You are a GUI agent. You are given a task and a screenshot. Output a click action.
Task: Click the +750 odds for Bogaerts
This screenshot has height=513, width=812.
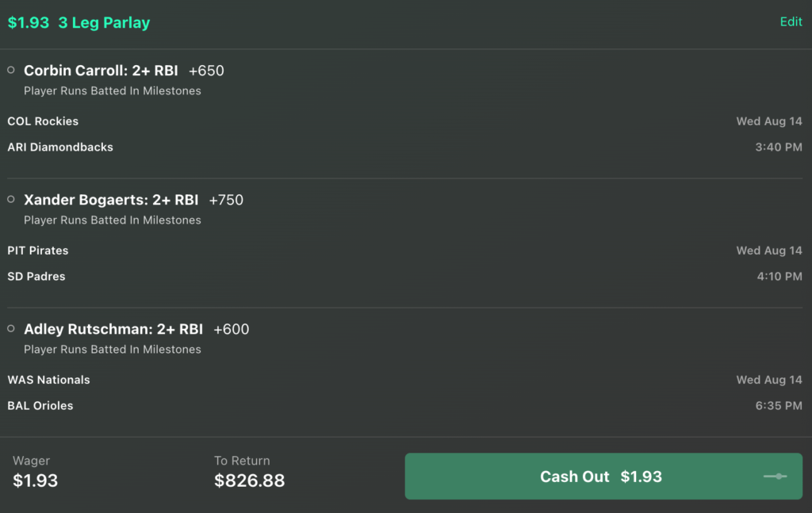pos(226,201)
